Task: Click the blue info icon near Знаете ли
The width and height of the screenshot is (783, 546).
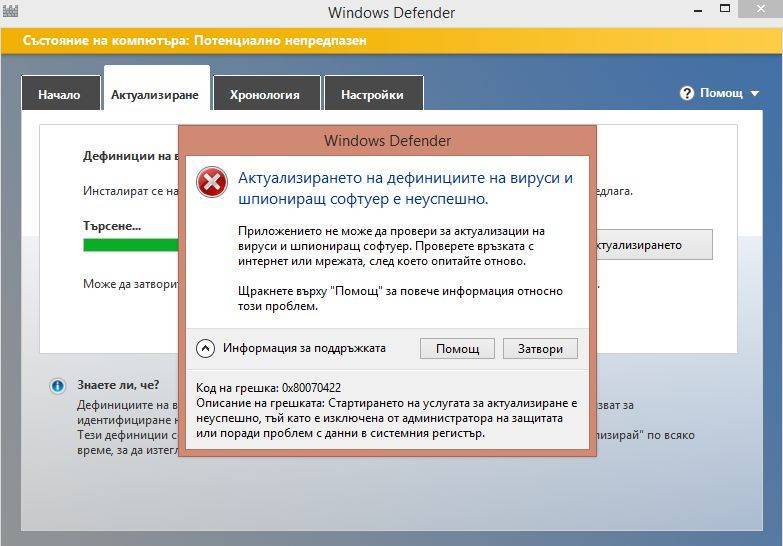Action: 58,386
